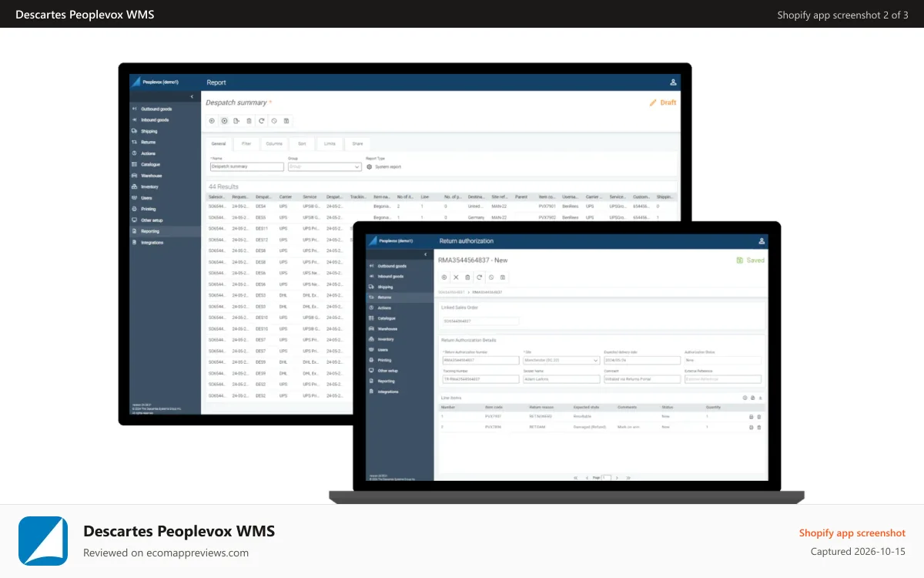Screen dimensions: 924x578
Task: Switch to the Filter tab
Action: [x=246, y=143]
